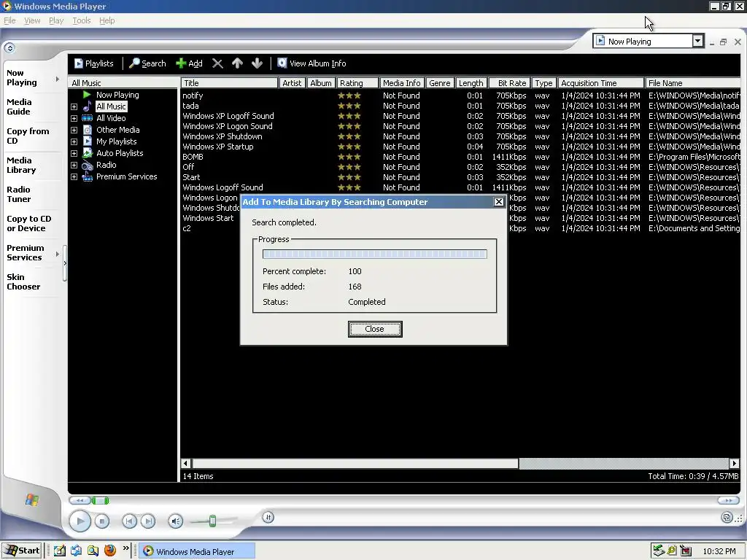Open the Play menu
747x560 pixels.
pos(55,20)
